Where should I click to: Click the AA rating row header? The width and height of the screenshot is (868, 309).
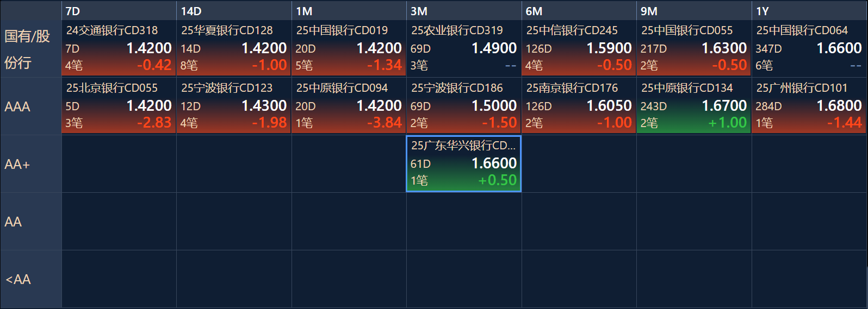coord(30,222)
